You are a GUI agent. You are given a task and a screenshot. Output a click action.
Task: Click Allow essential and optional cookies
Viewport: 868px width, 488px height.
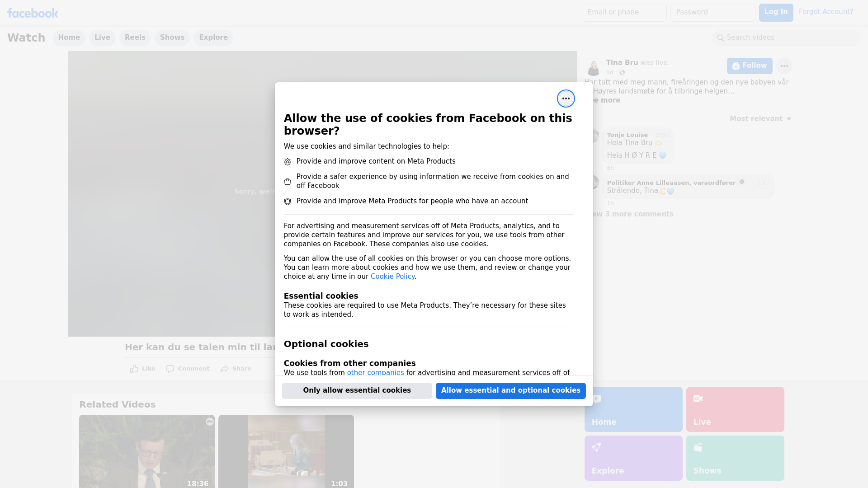[x=511, y=391]
